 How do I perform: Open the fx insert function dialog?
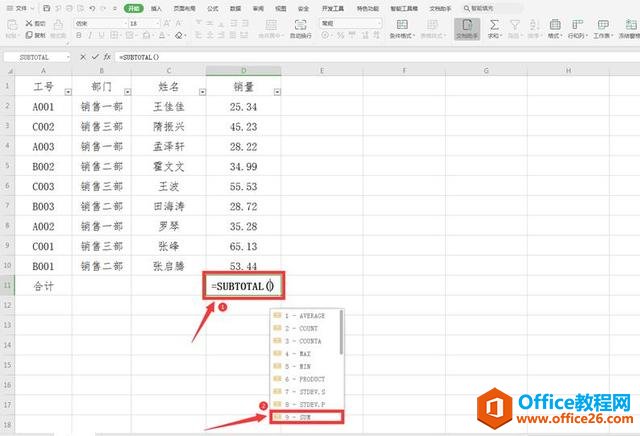(107, 57)
